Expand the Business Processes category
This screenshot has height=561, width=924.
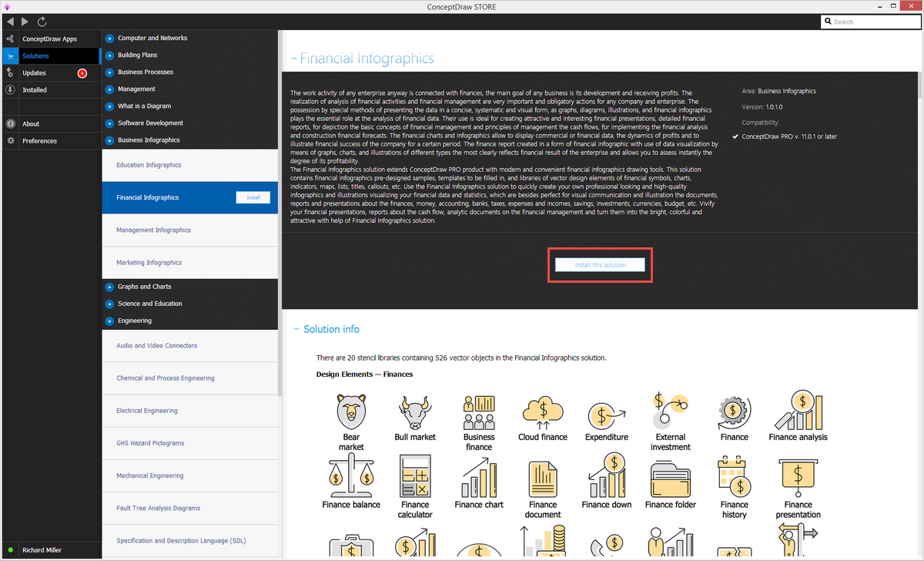(110, 72)
